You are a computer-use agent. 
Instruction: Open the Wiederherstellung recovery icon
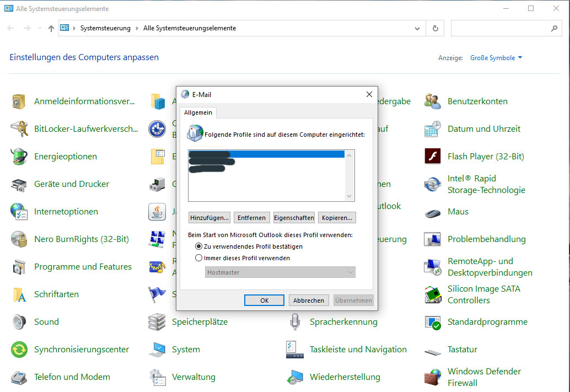pos(295,377)
